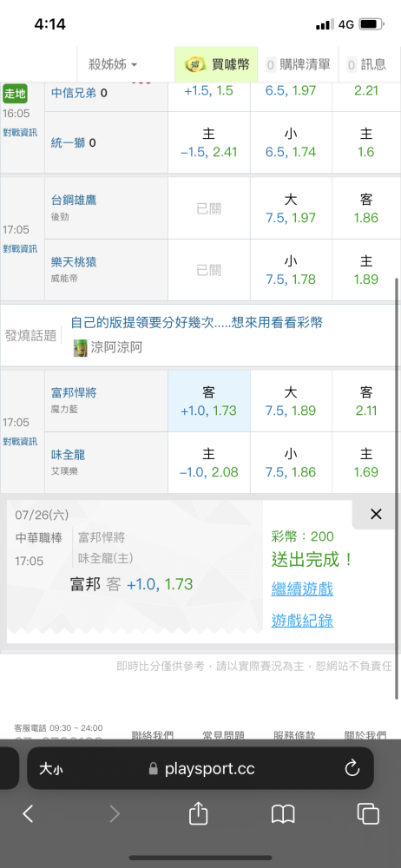Open Safari bookmarks book icon

coord(283,814)
